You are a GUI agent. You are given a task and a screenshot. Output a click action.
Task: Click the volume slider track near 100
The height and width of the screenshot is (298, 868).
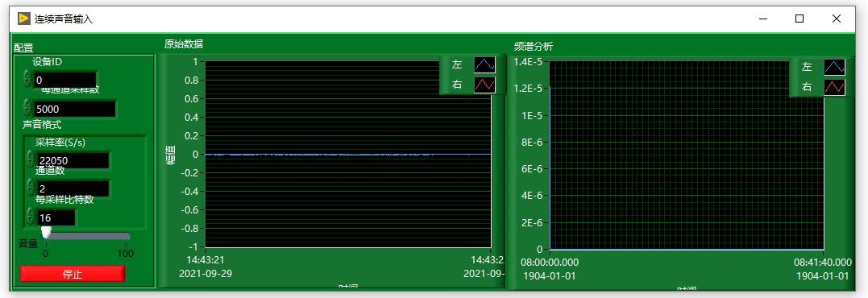[x=125, y=237]
